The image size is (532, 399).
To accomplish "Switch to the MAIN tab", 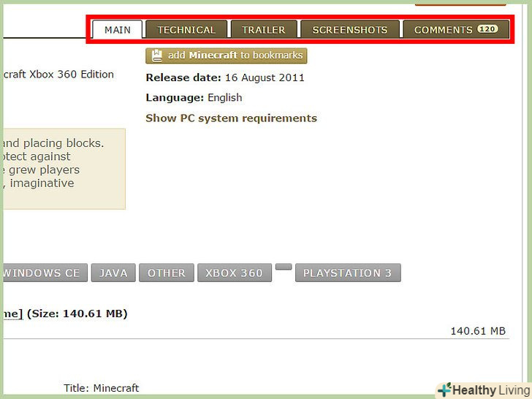I will pos(118,30).
